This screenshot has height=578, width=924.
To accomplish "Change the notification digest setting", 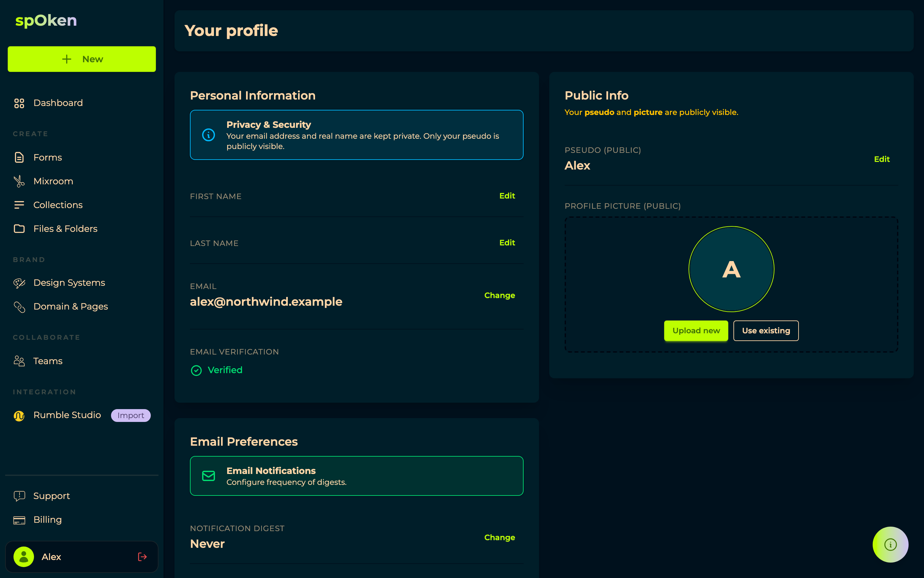I will tap(500, 538).
